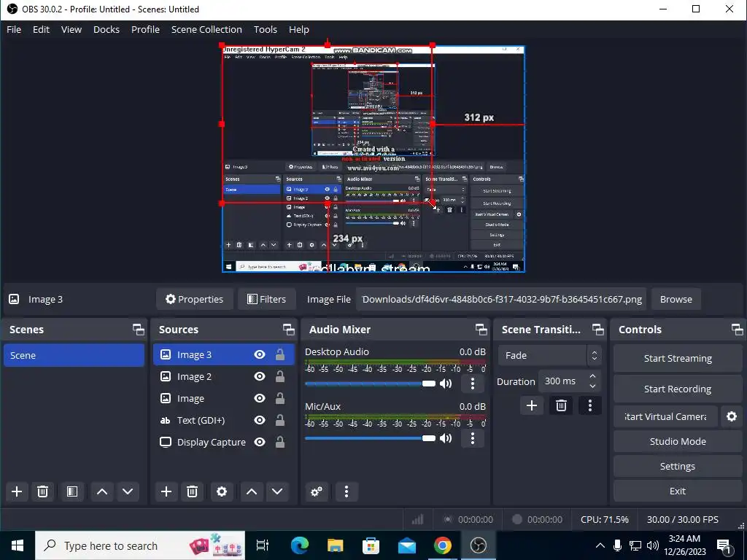The height and width of the screenshot is (560, 747).
Task: Open the Edit menu
Action: tap(41, 29)
